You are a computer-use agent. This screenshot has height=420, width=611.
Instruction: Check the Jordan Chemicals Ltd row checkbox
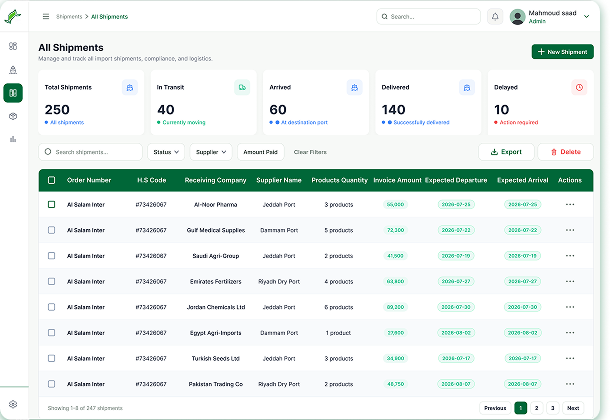(x=51, y=307)
